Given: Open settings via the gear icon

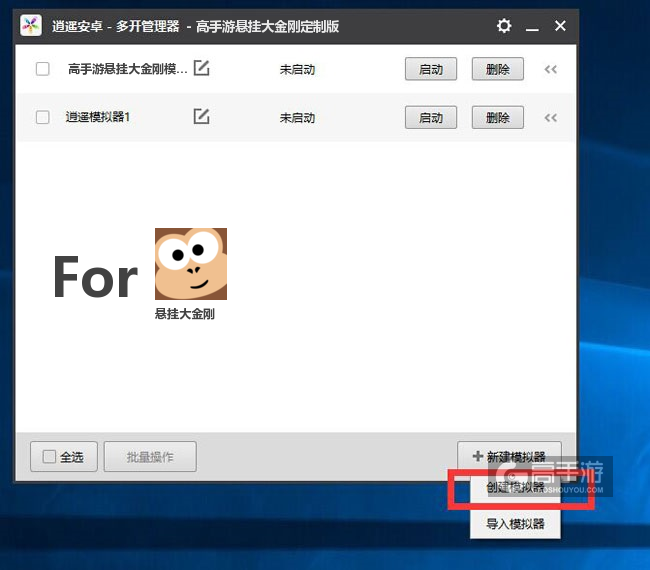Looking at the screenshot, I should tap(504, 26).
